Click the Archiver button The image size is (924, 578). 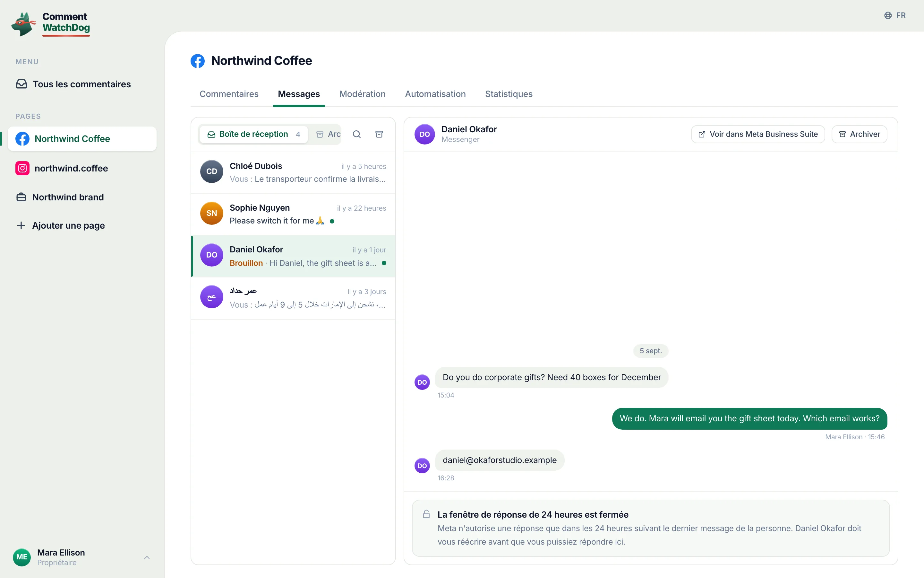point(859,134)
